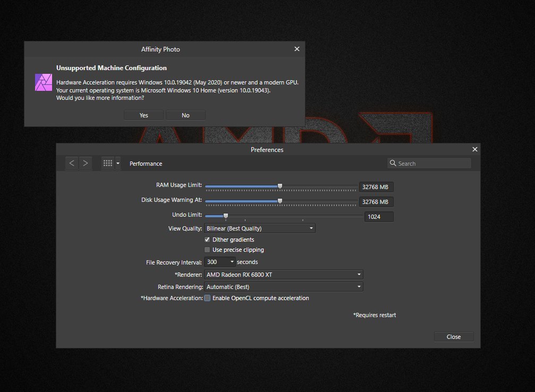The height and width of the screenshot is (392, 535).
Task: Click the search magnifier icon
Action: (x=393, y=163)
